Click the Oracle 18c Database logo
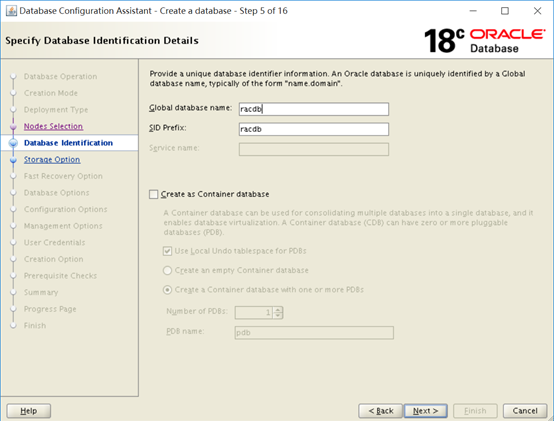The image size is (554, 421). pos(484,41)
